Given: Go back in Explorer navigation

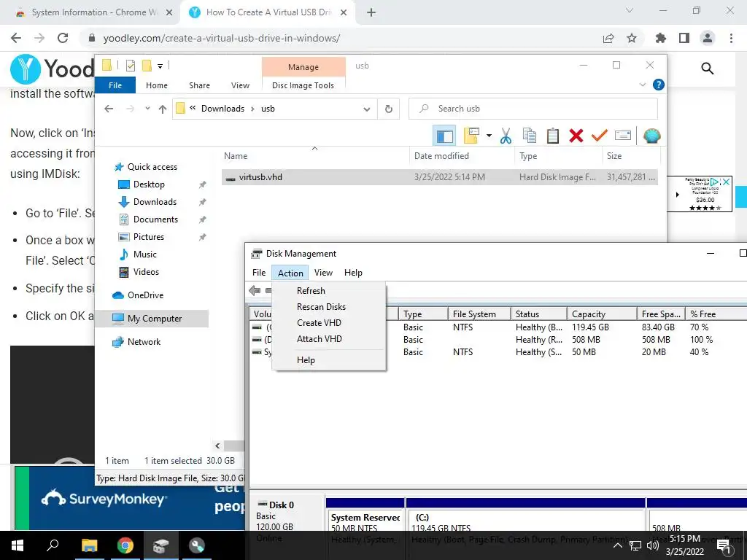Looking at the screenshot, I should 109,109.
